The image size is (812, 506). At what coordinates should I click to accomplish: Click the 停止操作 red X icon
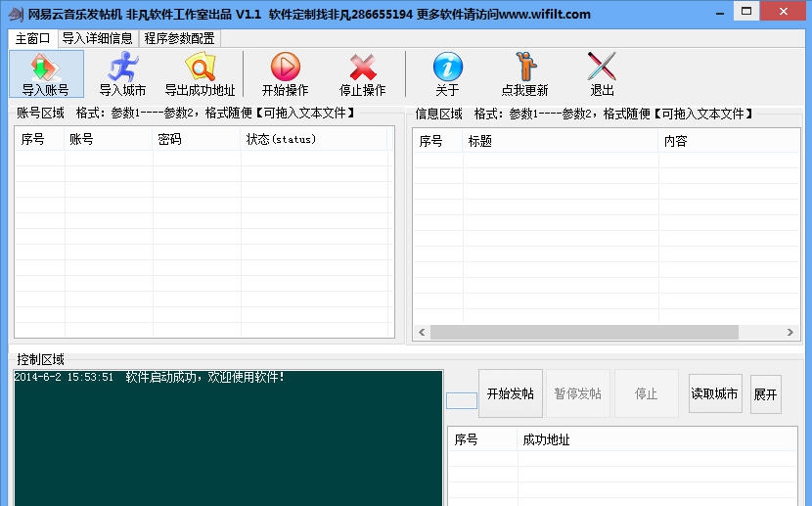363,74
